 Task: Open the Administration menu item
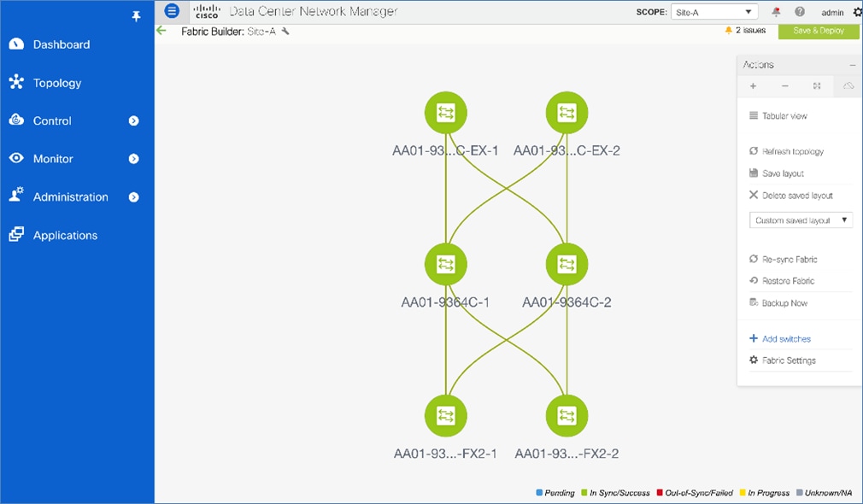point(70,197)
